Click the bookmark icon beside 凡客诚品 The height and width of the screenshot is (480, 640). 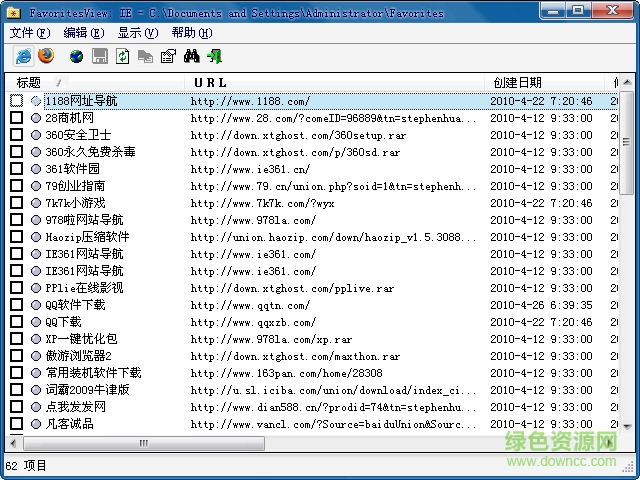coord(36,424)
